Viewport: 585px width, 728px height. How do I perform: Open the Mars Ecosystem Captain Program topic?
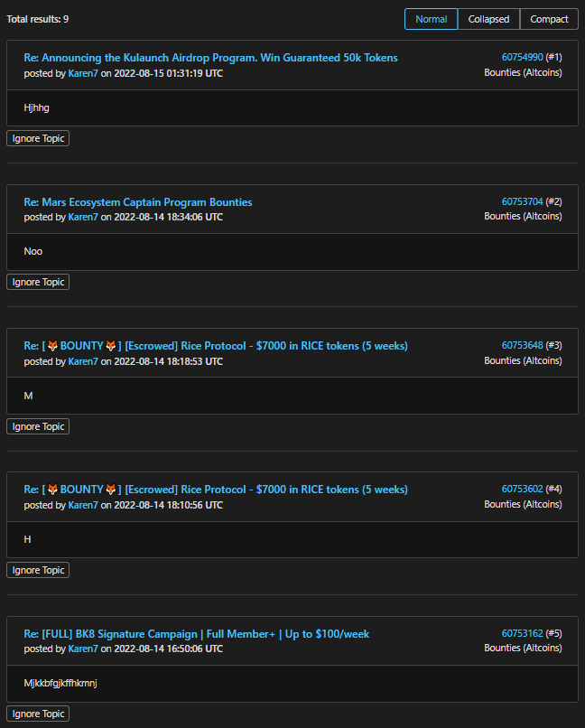coord(138,202)
